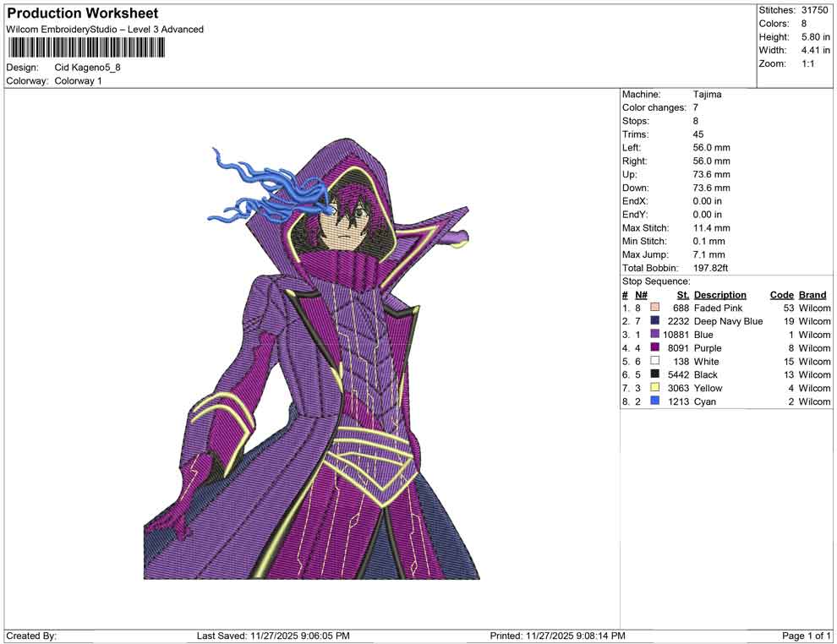Select the Cyan thread color swatch
Screen dimensions: 837x644
[x=654, y=401]
